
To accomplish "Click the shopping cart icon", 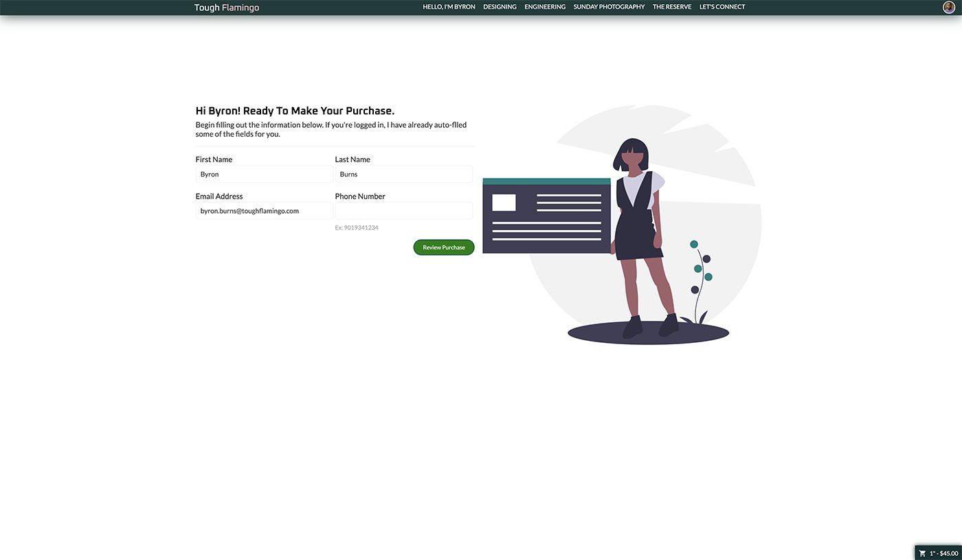I will (923, 553).
